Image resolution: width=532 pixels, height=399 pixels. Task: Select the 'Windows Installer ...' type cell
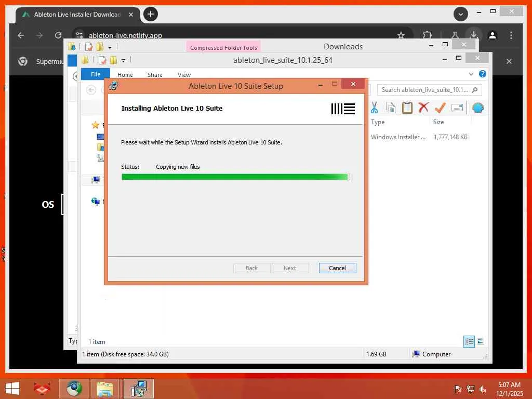398,137
